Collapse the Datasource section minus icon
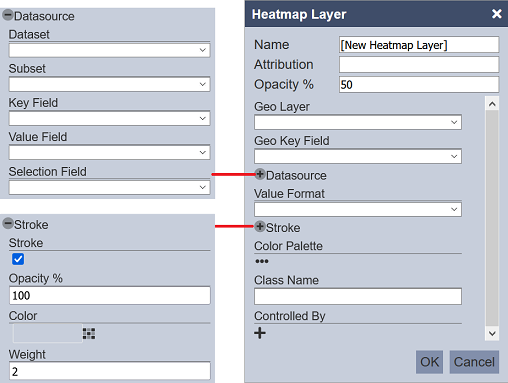This screenshot has height=383, width=508. (x=8, y=15)
